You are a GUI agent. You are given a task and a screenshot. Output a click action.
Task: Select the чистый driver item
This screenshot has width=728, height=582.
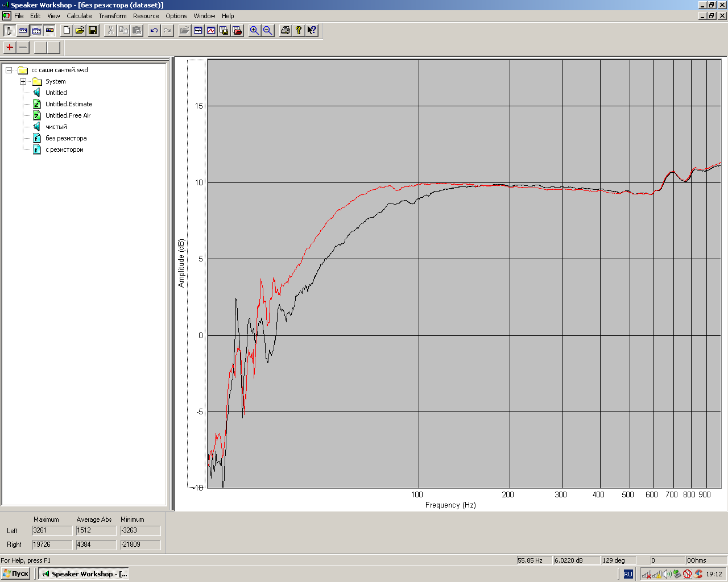tap(56, 127)
